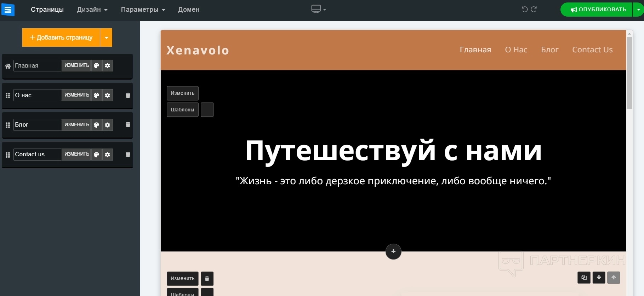Image resolution: width=644 pixels, height=296 pixels.
Task: Delete the Блог page with trash icon
Action: (128, 125)
